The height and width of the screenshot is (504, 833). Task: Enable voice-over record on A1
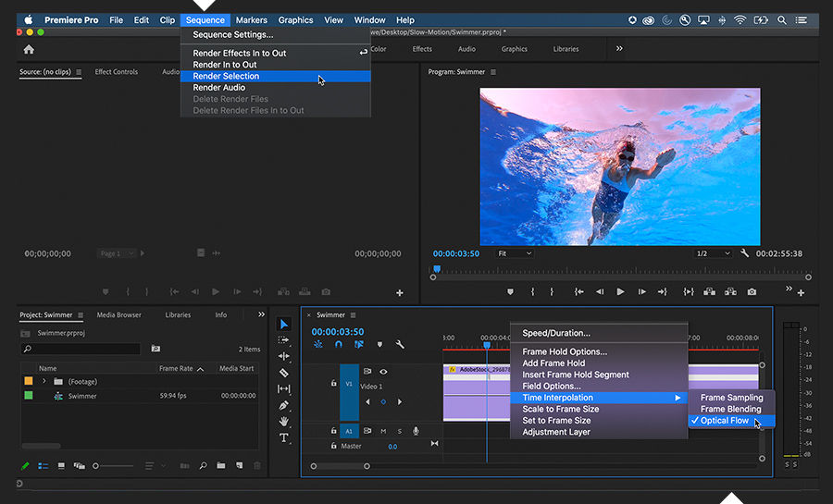[416, 431]
